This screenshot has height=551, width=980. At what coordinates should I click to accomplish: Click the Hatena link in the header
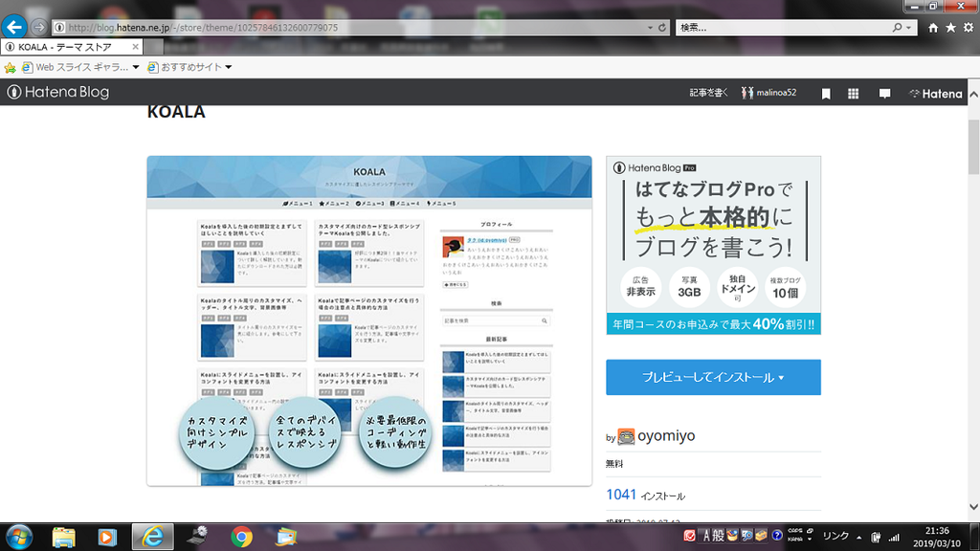pos(936,94)
